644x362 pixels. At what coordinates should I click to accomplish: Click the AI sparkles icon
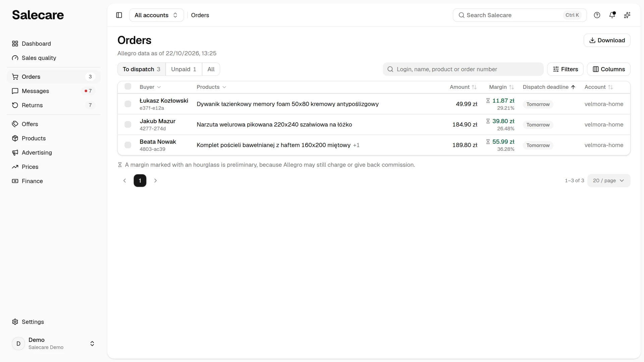click(x=627, y=15)
